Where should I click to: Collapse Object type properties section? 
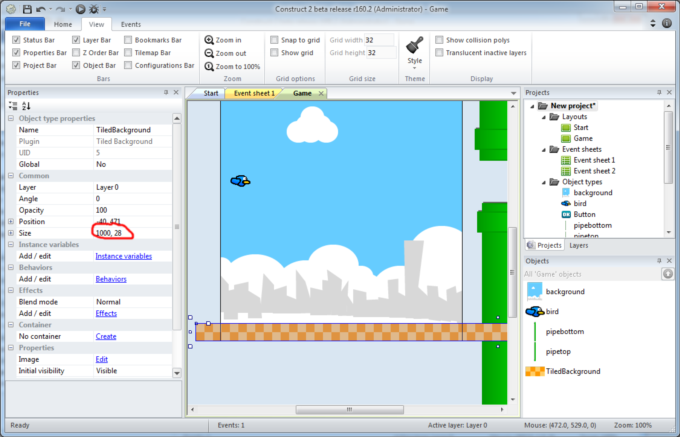pyautogui.click(x=11, y=118)
